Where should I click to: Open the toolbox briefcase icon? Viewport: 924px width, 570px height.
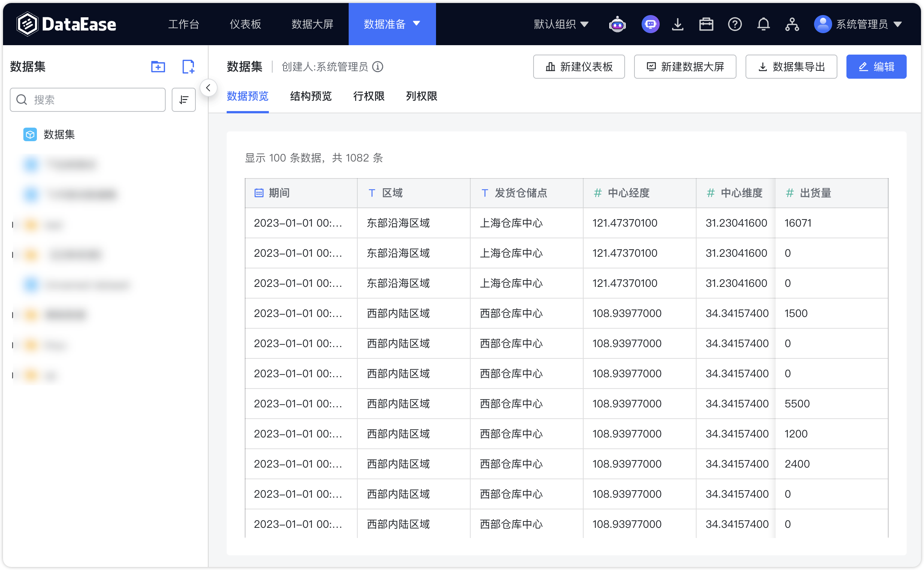706,24
